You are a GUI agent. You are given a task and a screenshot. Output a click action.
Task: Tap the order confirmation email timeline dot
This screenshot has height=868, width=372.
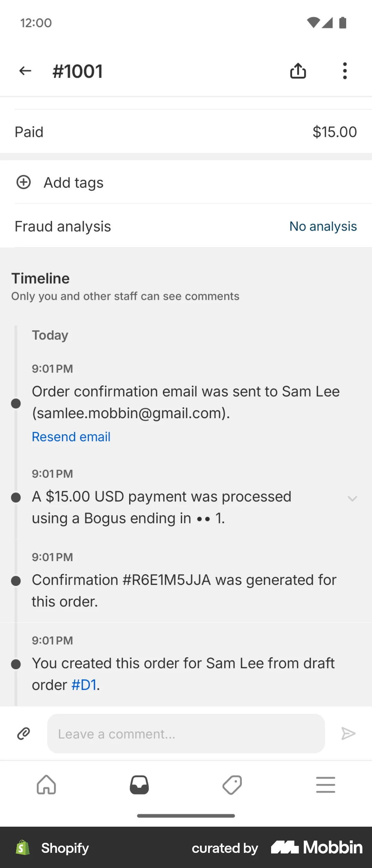[16, 403]
